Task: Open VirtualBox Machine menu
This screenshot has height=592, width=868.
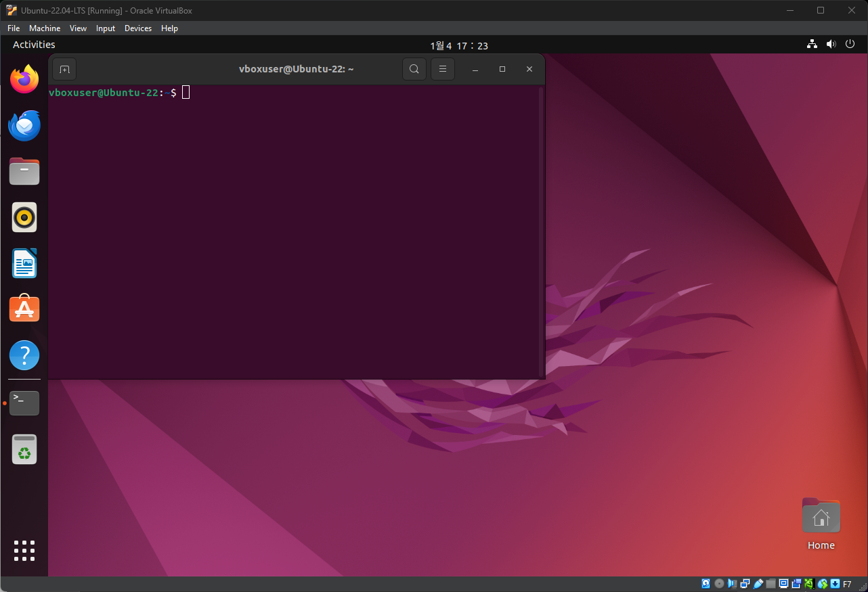Action: point(45,28)
